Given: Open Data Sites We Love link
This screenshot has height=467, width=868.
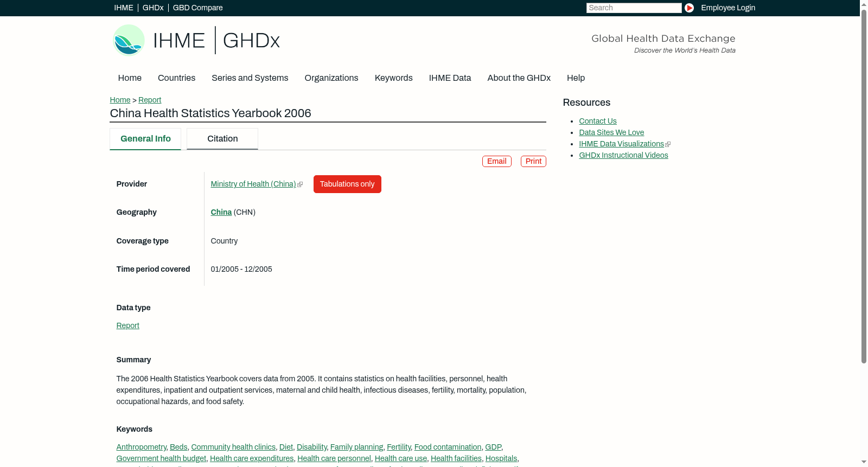Looking at the screenshot, I should pos(611,132).
